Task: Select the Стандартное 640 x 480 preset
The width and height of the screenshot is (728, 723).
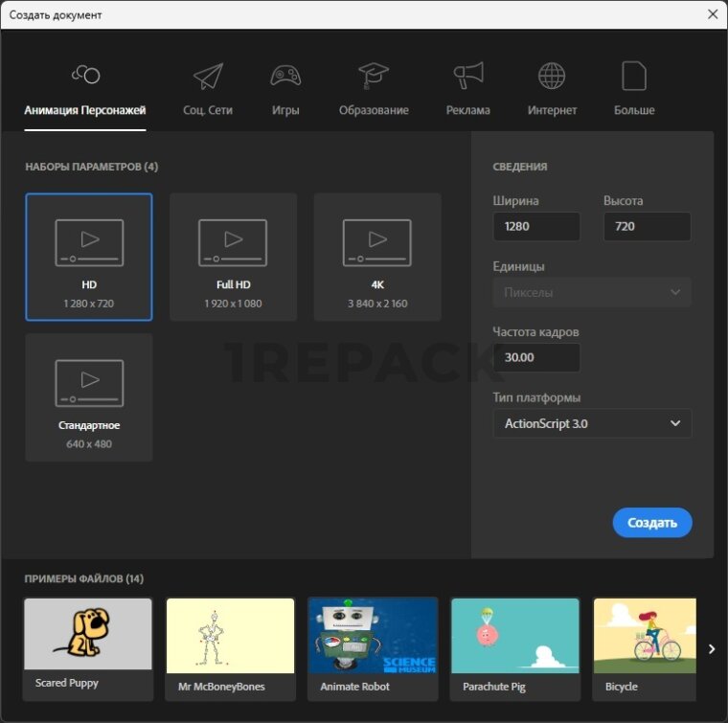Action: [89, 397]
